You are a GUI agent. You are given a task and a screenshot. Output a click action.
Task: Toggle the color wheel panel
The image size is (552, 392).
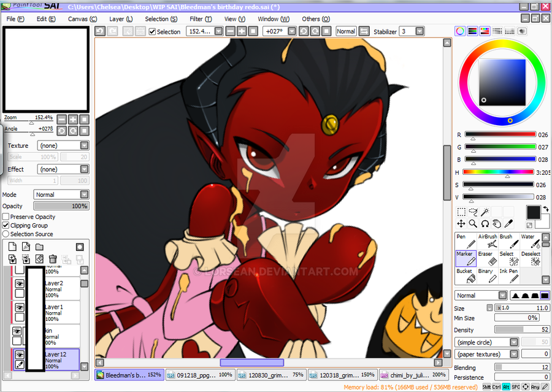click(x=460, y=31)
